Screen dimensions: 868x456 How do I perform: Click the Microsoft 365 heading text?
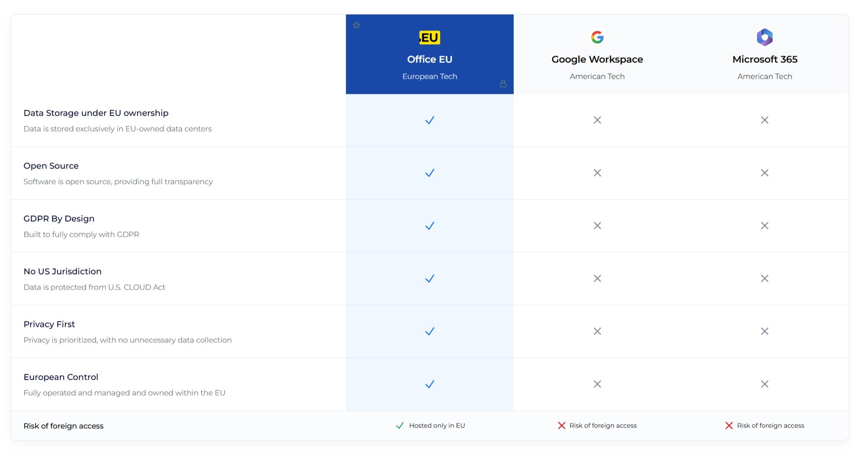click(x=764, y=60)
